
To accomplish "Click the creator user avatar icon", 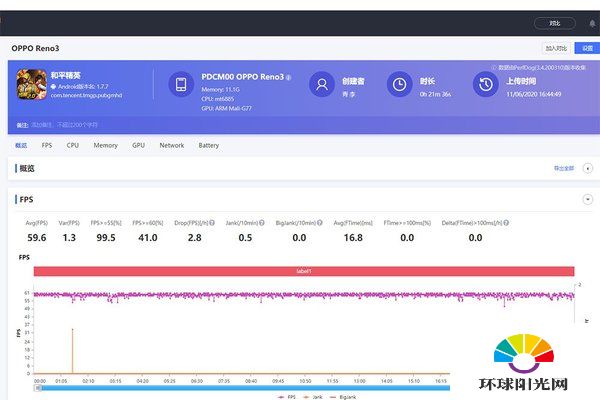I will coord(322,84).
